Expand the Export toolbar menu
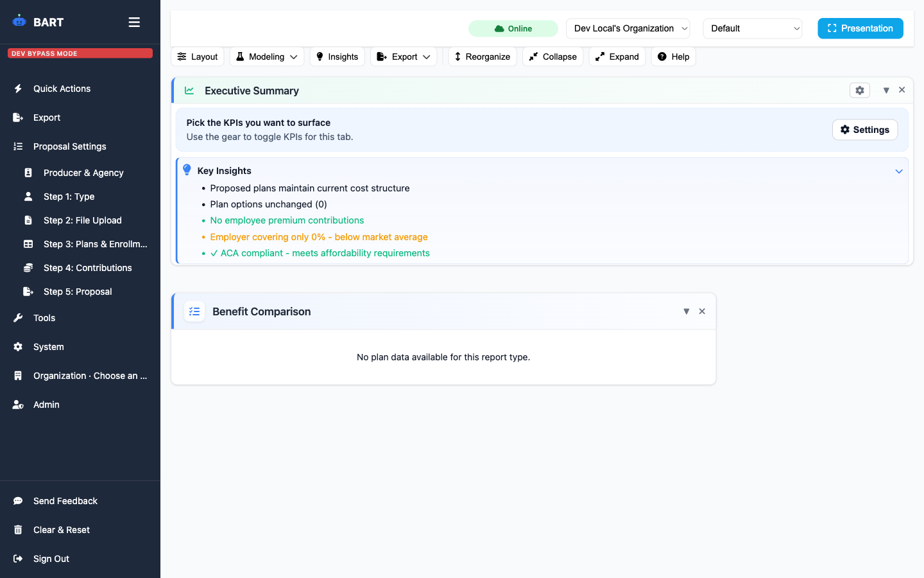 coord(404,57)
